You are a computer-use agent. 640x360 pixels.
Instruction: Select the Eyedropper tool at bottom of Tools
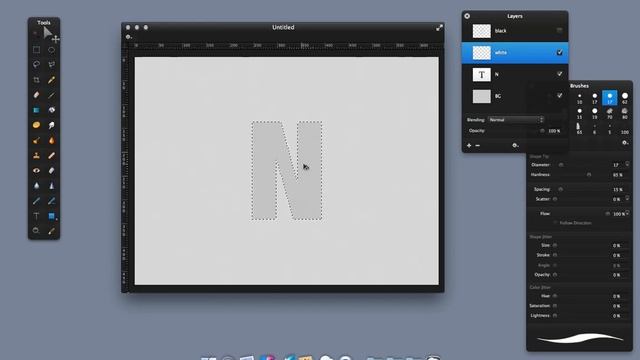click(x=51, y=231)
